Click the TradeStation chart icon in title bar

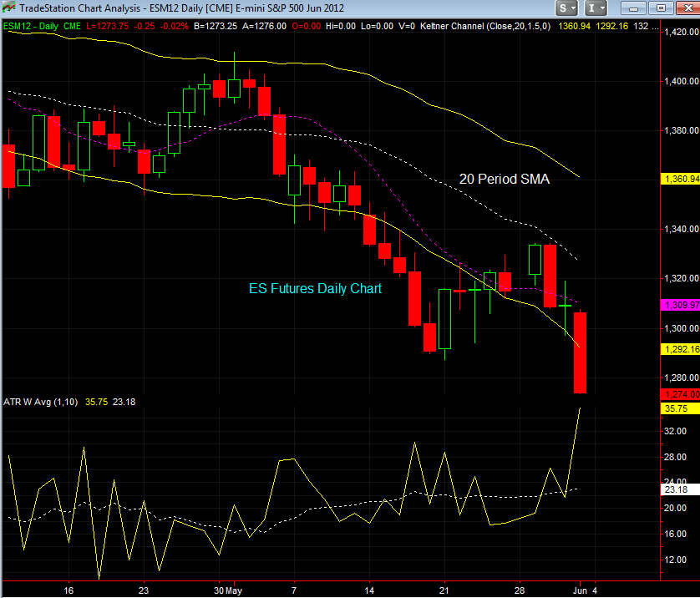coord(7,8)
